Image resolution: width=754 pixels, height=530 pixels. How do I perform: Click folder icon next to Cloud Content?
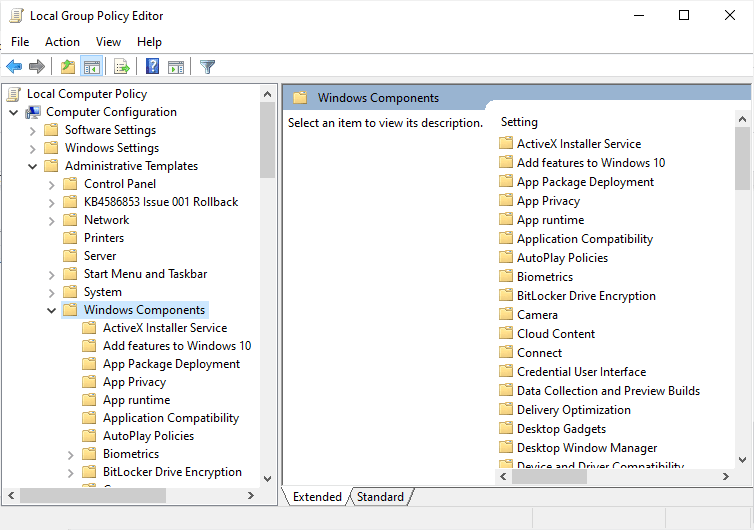[506, 333]
